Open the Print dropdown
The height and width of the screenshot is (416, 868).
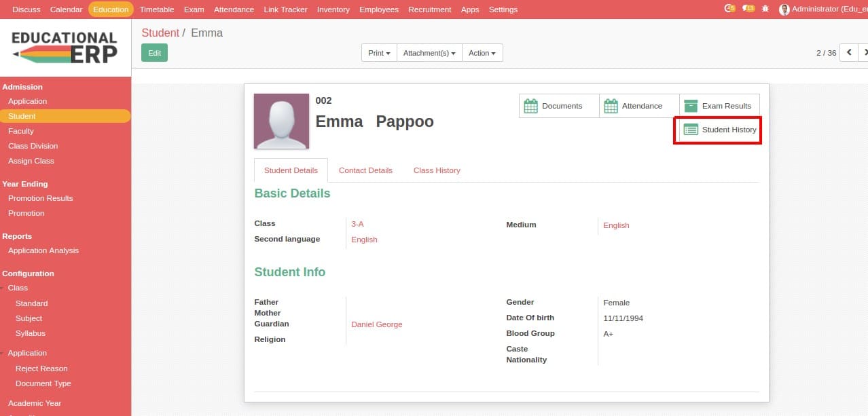tap(379, 53)
